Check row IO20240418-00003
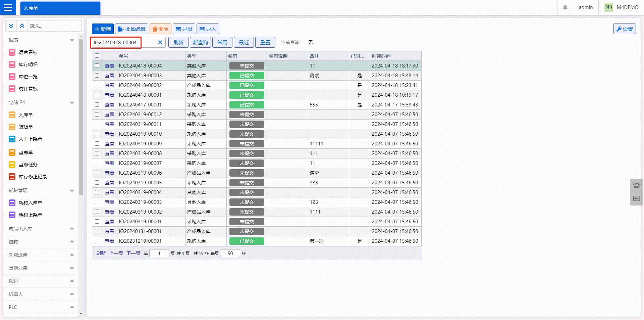Image resolution: width=644 pixels, height=320 pixels. 97,76
